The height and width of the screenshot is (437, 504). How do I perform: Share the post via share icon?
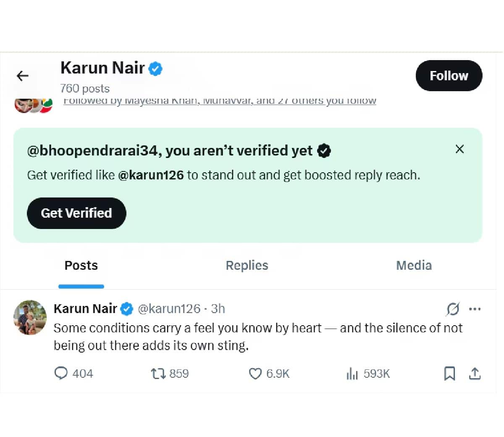coord(475,373)
